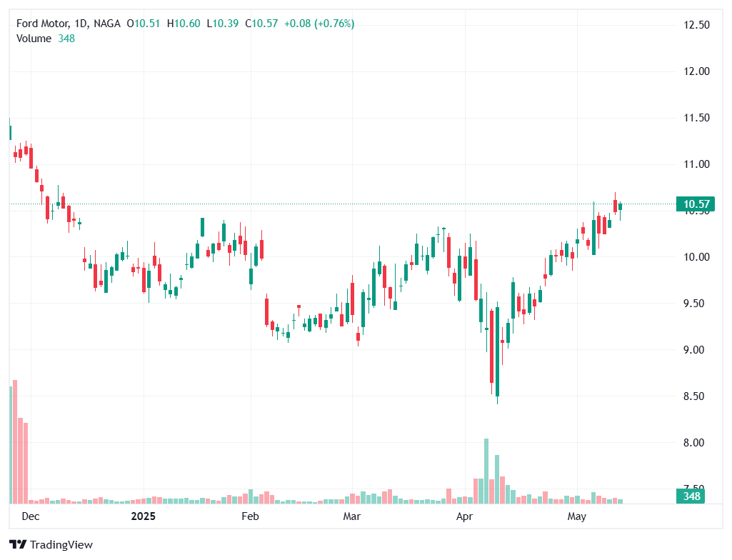The width and height of the screenshot is (732, 560).
Task: Select the 2025 label on time axis
Action: click(x=143, y=516)
